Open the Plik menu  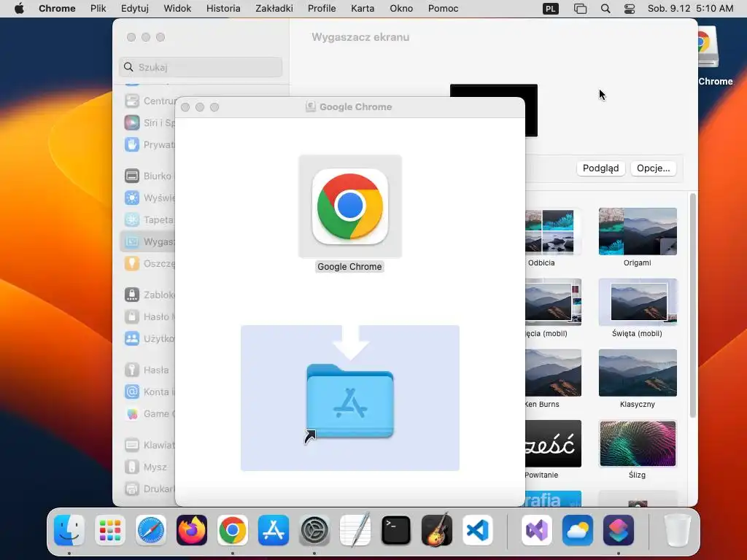(x=98, y=9)
